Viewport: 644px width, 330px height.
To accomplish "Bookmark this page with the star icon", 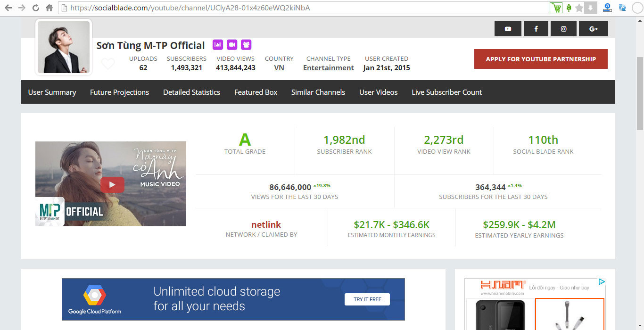I will point(579,8).
